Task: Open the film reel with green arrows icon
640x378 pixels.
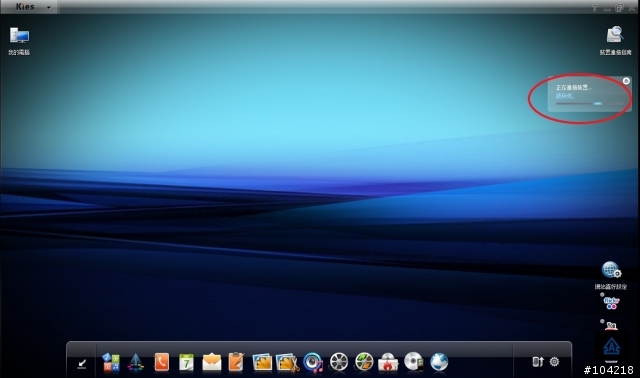Action: pos(364,362)
